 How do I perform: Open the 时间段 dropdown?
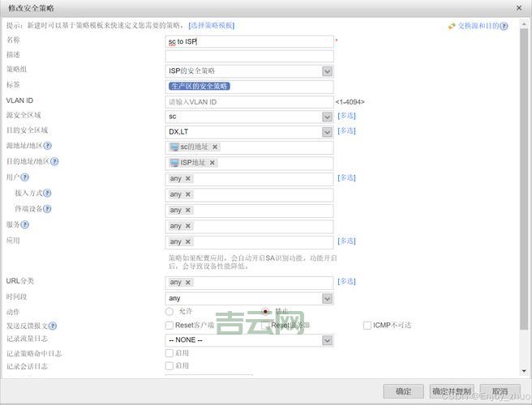(327, 298)
